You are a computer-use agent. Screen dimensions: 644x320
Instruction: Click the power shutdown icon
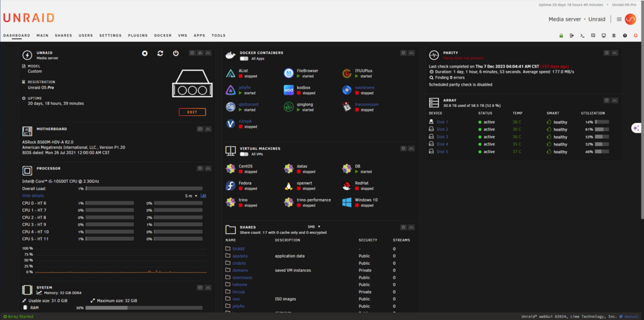pos(176,53)
